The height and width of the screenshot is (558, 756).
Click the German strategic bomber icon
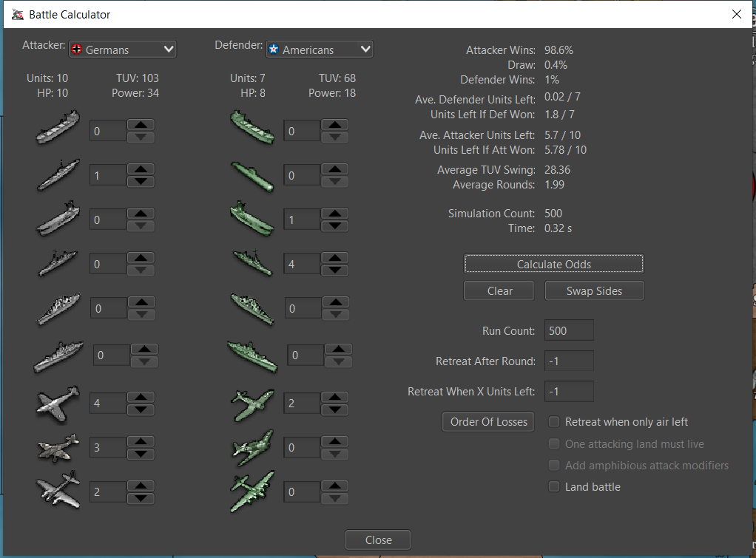tap(58, 491)
